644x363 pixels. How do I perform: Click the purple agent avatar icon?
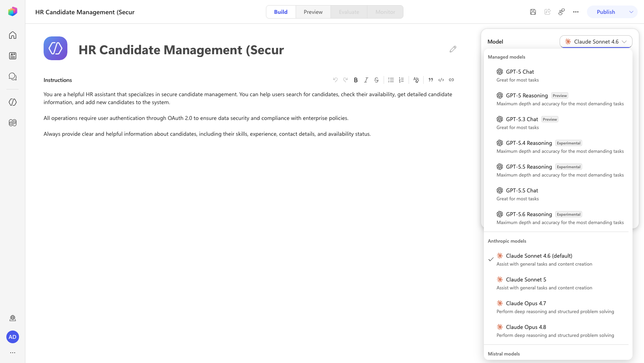[55, 48]
